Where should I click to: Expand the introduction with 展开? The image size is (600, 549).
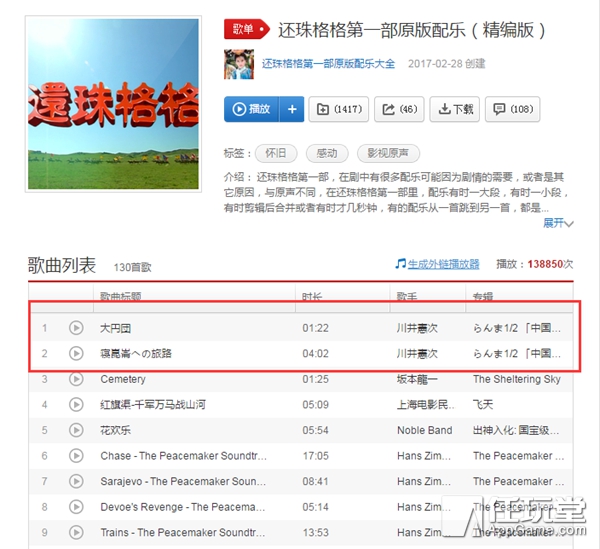pyautogui.click(x=558, y=223)
